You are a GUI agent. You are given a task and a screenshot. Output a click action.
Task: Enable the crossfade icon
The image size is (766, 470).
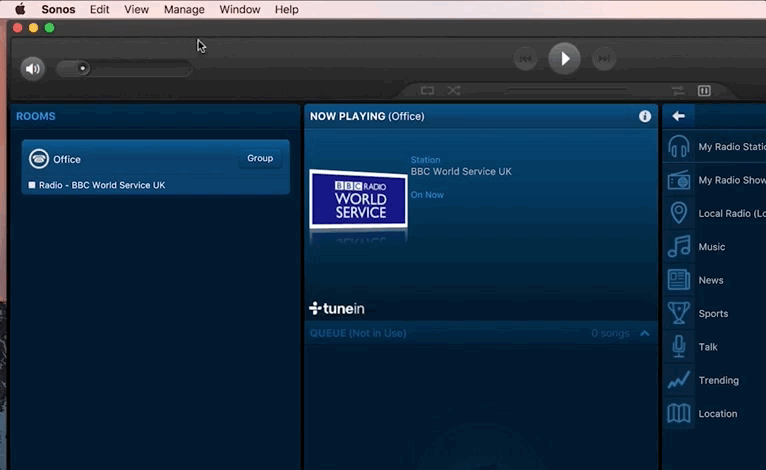678,90
